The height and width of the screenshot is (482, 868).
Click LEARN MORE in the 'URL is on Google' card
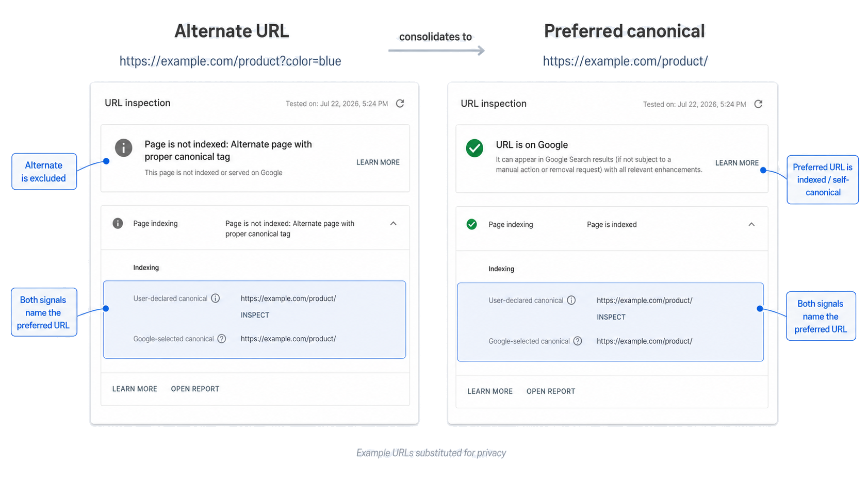coord(737,163)
